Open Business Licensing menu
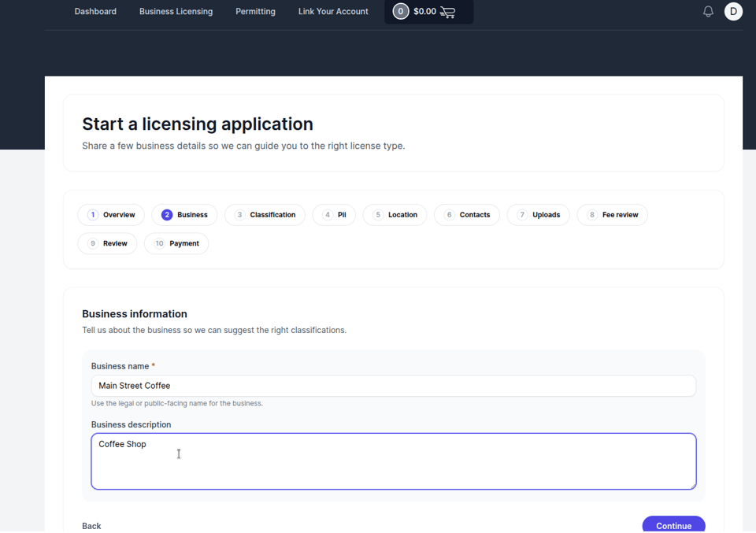756x533 pixels. [176, 12]
